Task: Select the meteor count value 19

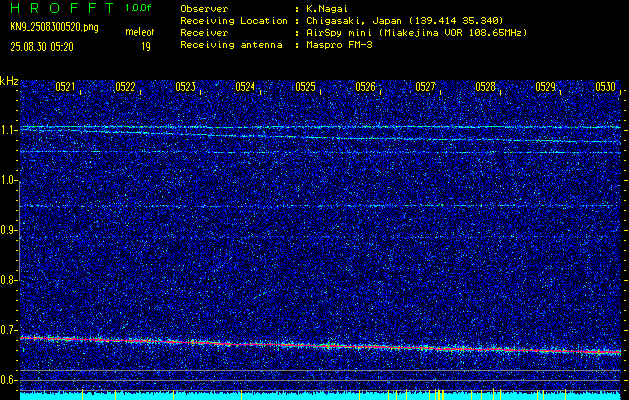Action: tap(146, 47)
